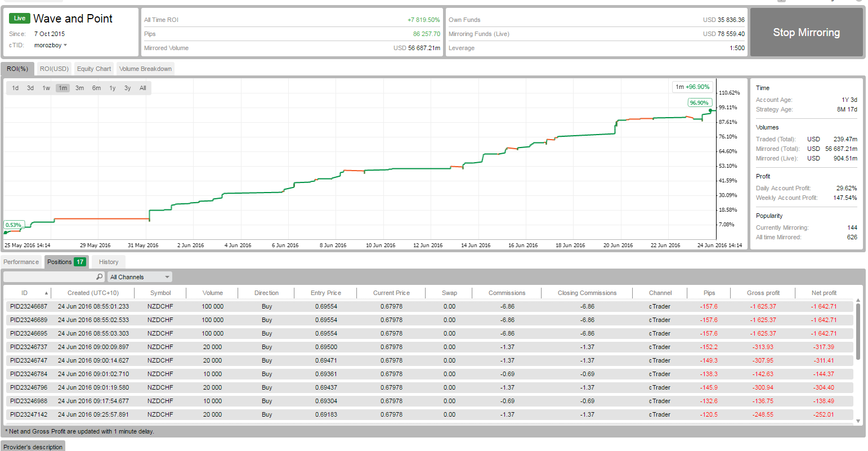Open the All Channels dropdown
The width and height of the screenshot is (868, 451).
(140, 277)
